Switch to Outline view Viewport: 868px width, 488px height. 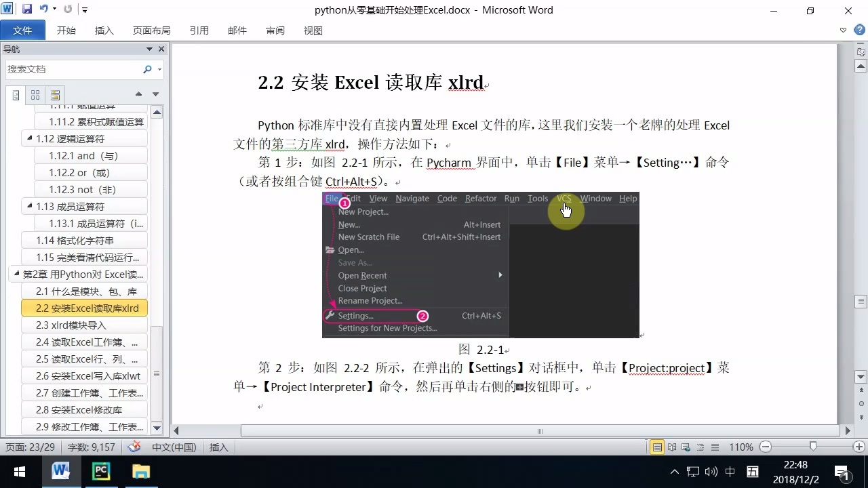click(x=701, y=447)
